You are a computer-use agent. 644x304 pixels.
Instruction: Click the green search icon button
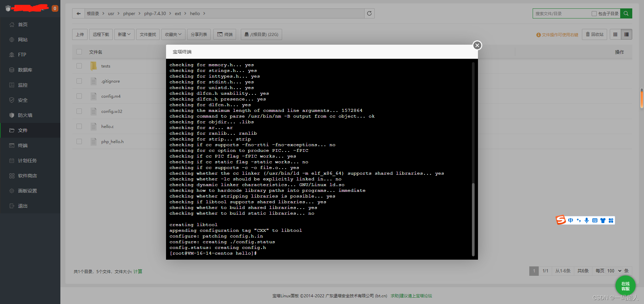point(626,13)
